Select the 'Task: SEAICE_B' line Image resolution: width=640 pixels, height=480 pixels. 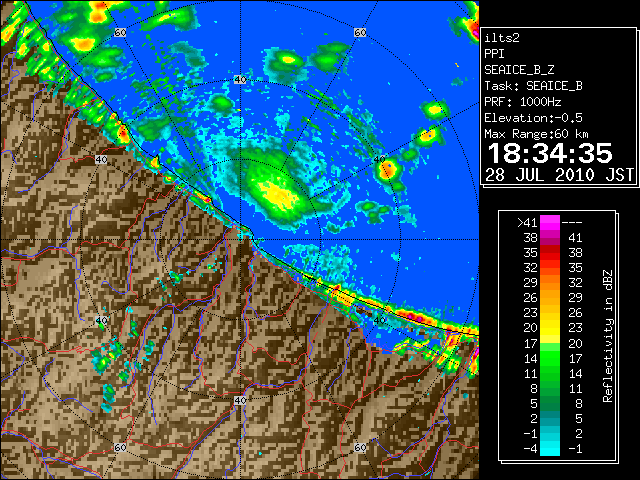(x=533, y=86)
